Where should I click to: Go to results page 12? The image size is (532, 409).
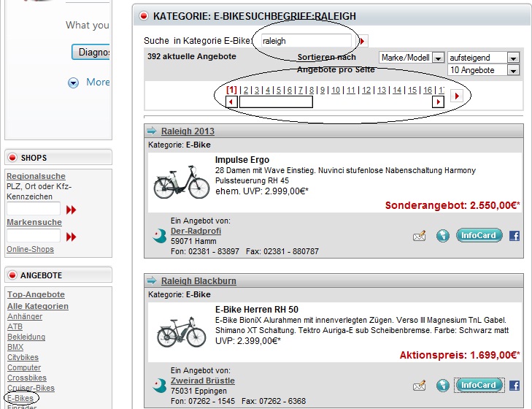coord(366,90)
